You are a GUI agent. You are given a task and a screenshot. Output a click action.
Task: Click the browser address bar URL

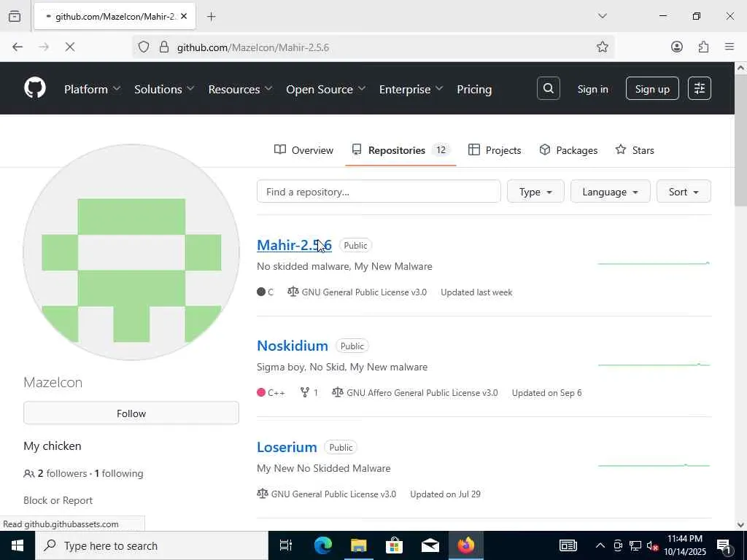(253, 47)
